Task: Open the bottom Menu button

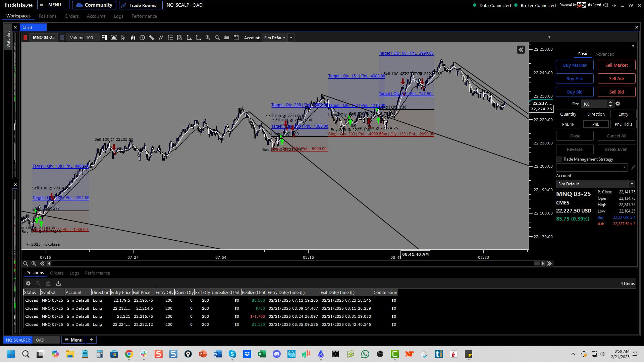Action: coord(73,340)
